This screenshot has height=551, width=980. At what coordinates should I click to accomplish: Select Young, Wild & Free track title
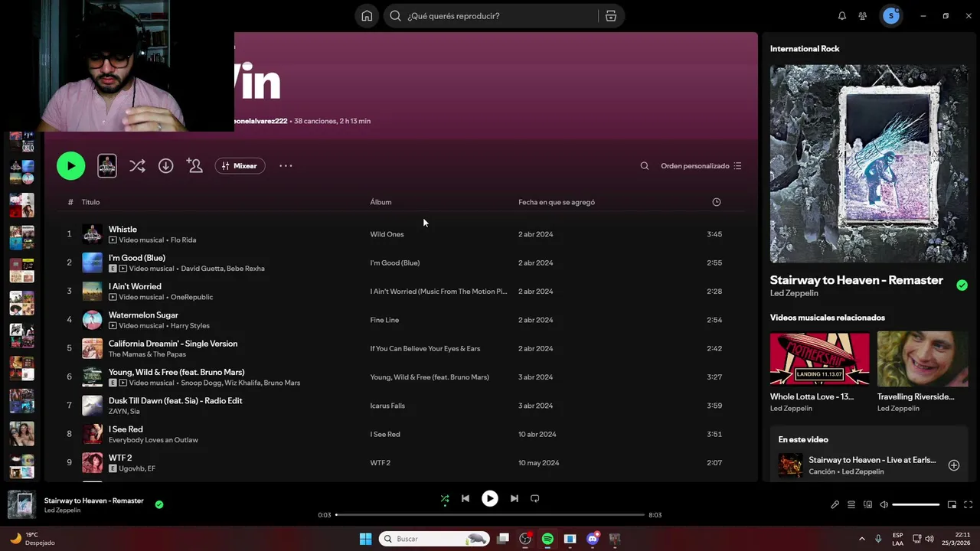pyautogui.click(x=176, y=373)
